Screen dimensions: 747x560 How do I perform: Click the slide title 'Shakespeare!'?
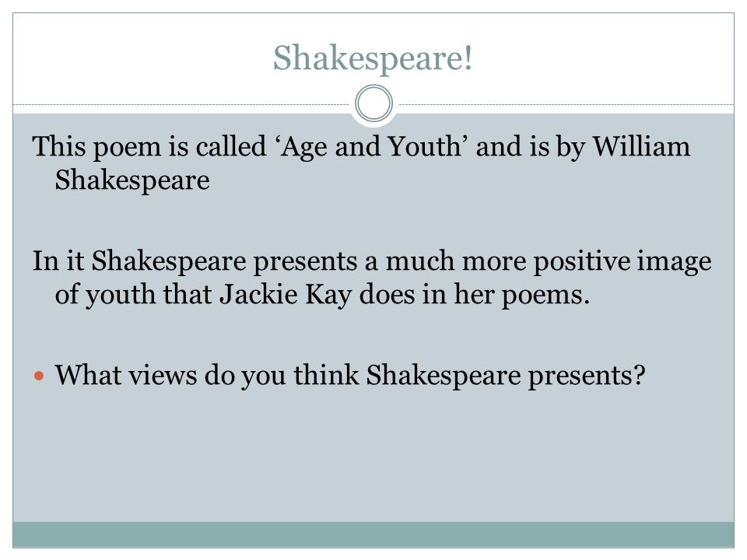click(x=373, y=58)
